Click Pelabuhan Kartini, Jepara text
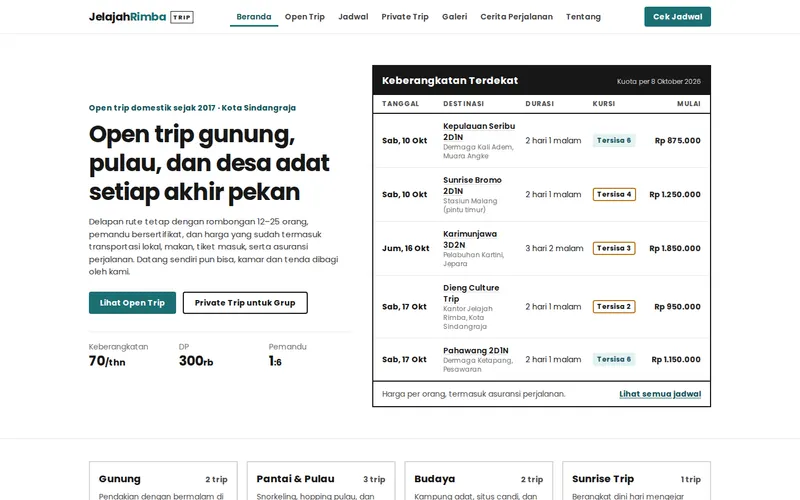 click(x=473, y=259)
